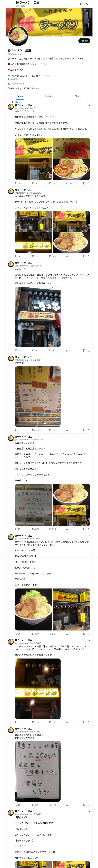Open more options on pinned post
The image size is (98, 868).
pyautogui.click(x=89, y=105)
